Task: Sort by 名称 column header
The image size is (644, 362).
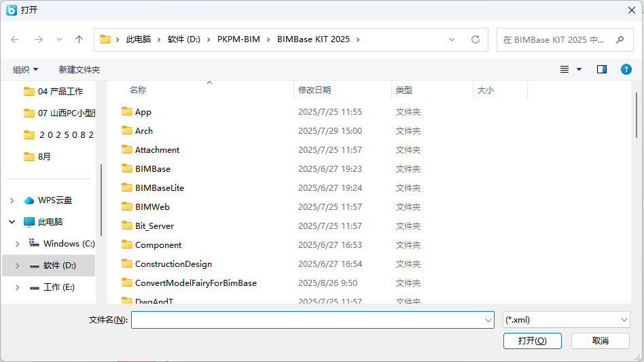Action: click(138, 90)
